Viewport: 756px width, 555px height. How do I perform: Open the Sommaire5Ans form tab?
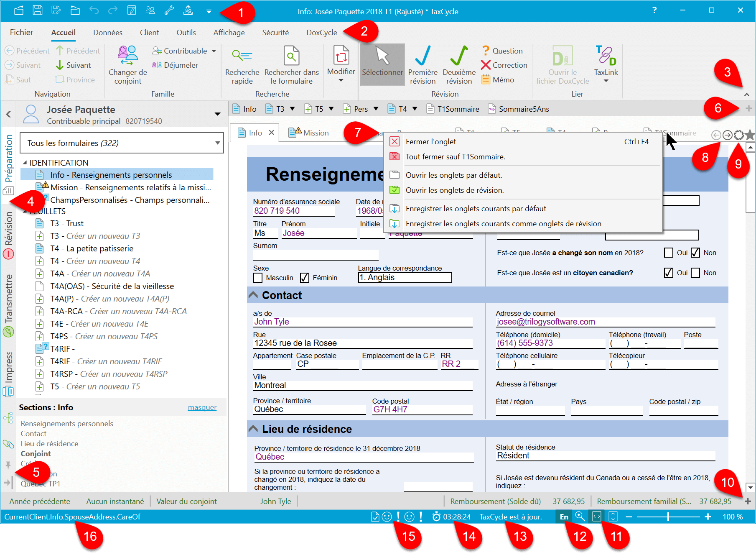[x=518, y=109]
